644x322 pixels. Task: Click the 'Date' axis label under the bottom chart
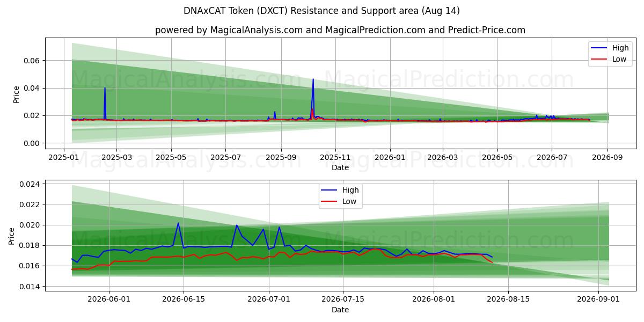click(340, 310)
